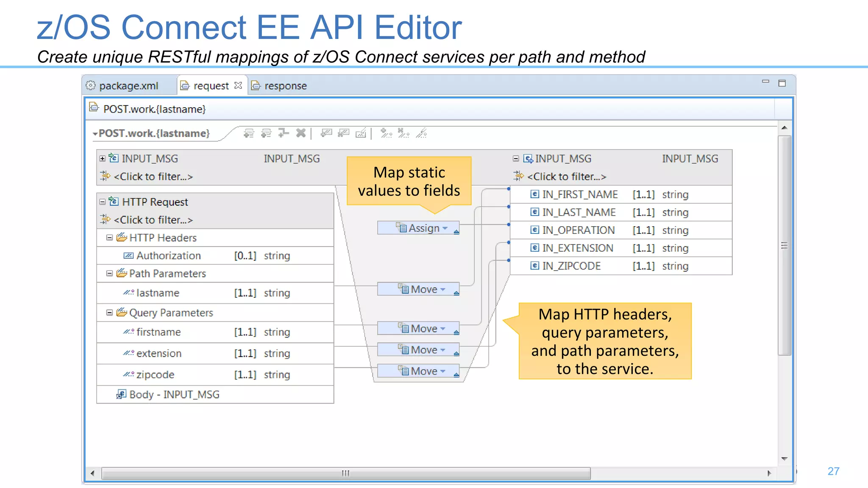Viewport: 868px width, 488px height.
Task: Click the filter icon under target INPUT_MSG
Action: click(518, 176)
